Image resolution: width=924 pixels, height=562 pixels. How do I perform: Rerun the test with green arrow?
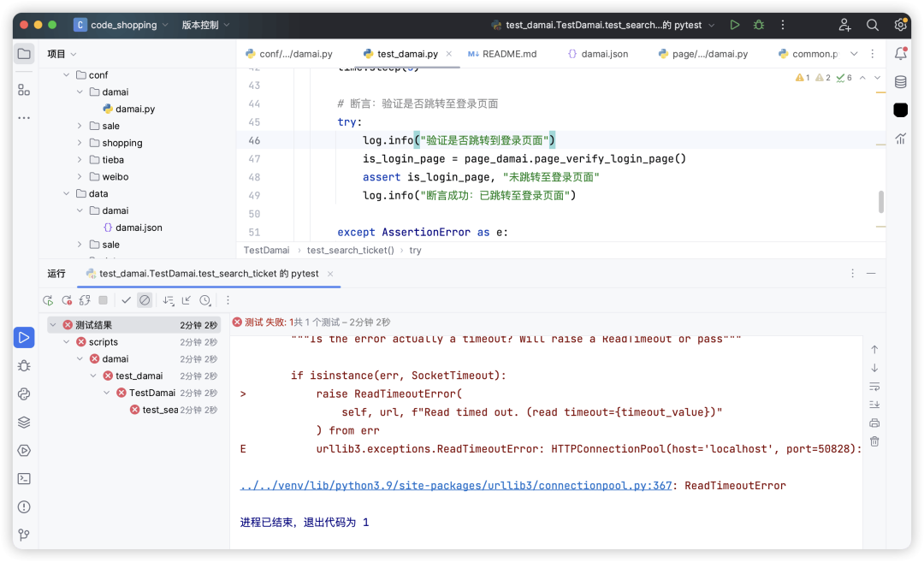(48, 300)
